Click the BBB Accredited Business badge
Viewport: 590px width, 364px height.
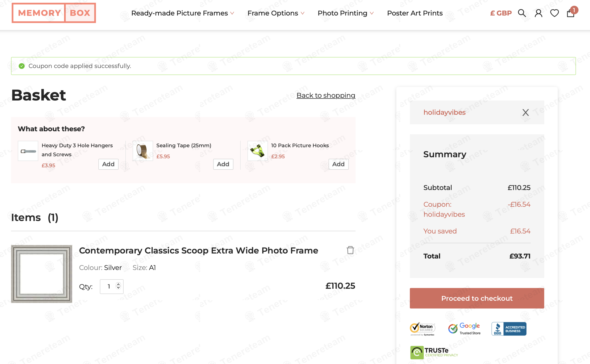[x=509, y=329]
